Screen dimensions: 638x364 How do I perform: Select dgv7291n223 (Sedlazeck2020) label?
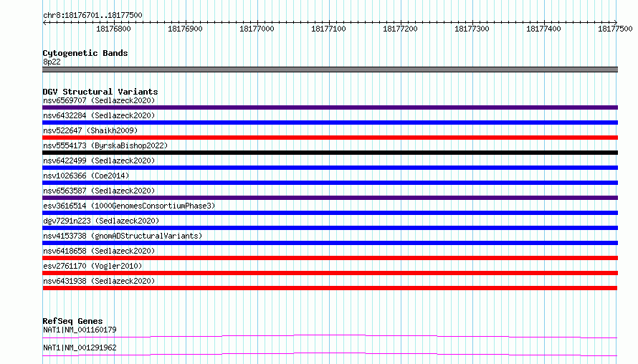click(101, 221)
